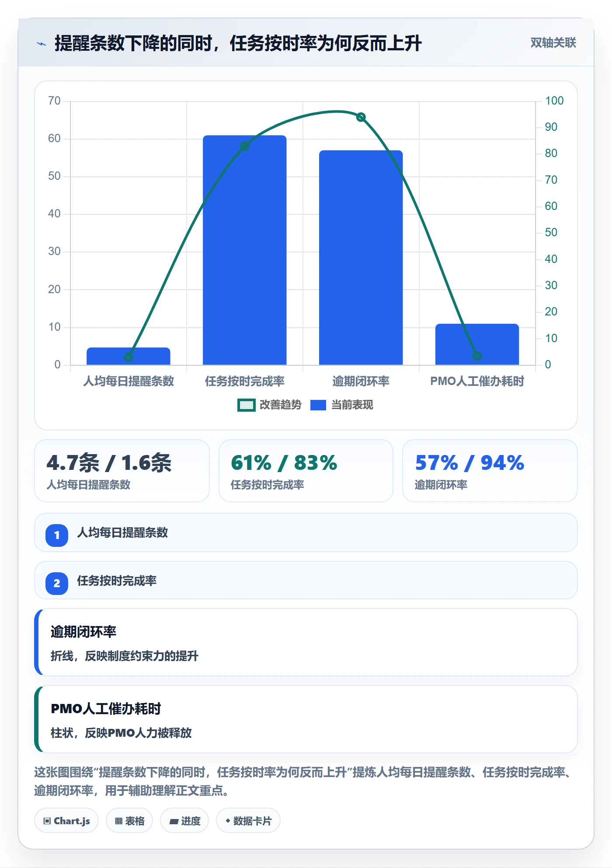Viewport: 612px width, 868px height.
Task: Open the 进度 chip
Action: pos(184,821)
